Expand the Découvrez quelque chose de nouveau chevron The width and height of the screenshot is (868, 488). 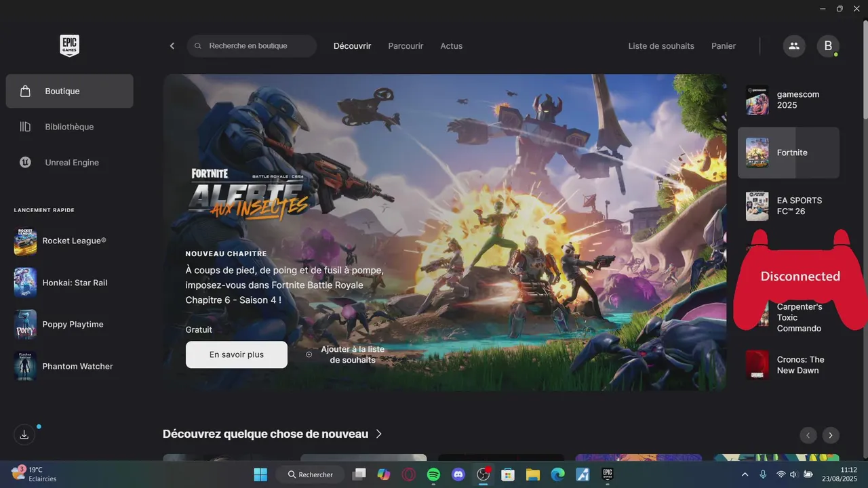click(x=379, y=434)
